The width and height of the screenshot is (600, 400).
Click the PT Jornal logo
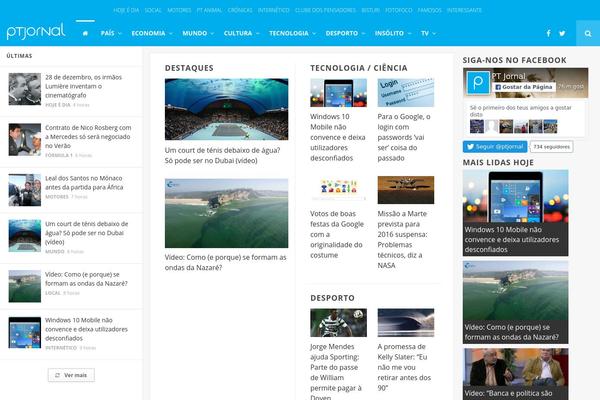click(x=36, y=31)
